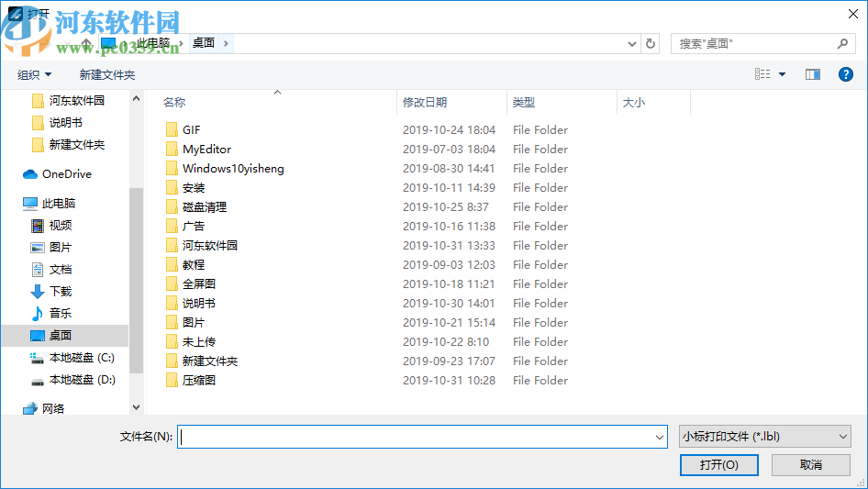The width and height of the screenshot is (868, 489).
Task: Expand the 文件名 history dropdown arrow
Action: [660, 437]
